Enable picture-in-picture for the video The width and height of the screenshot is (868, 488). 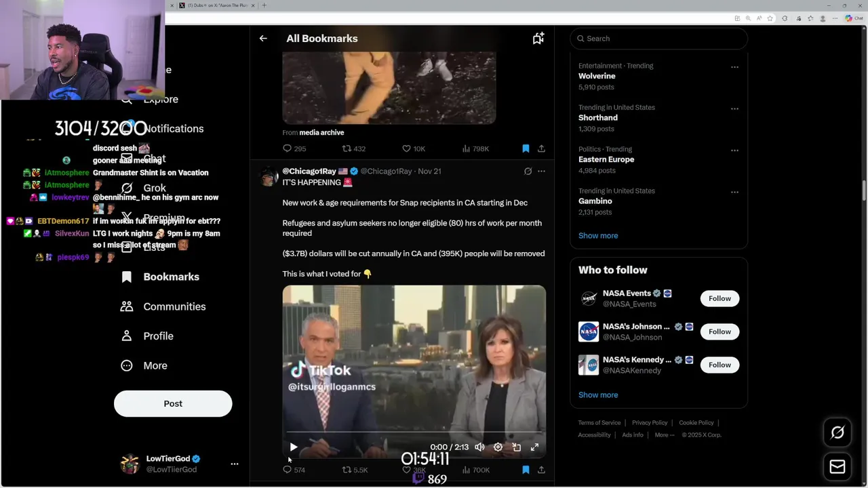pos(516,447)
